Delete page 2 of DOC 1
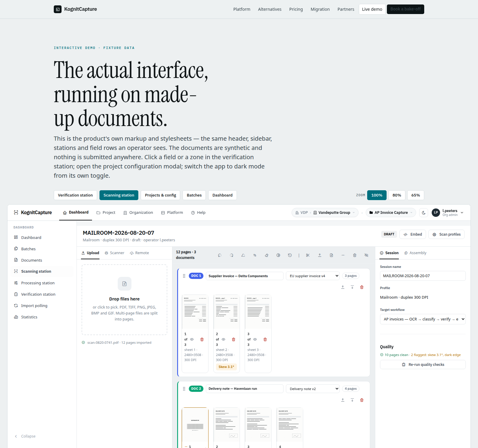Viewport: 478px width, 448px height. click(234, 340)
